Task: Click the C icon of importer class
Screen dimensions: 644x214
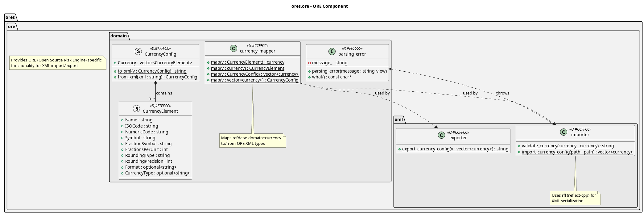Action: coord(563,132)
